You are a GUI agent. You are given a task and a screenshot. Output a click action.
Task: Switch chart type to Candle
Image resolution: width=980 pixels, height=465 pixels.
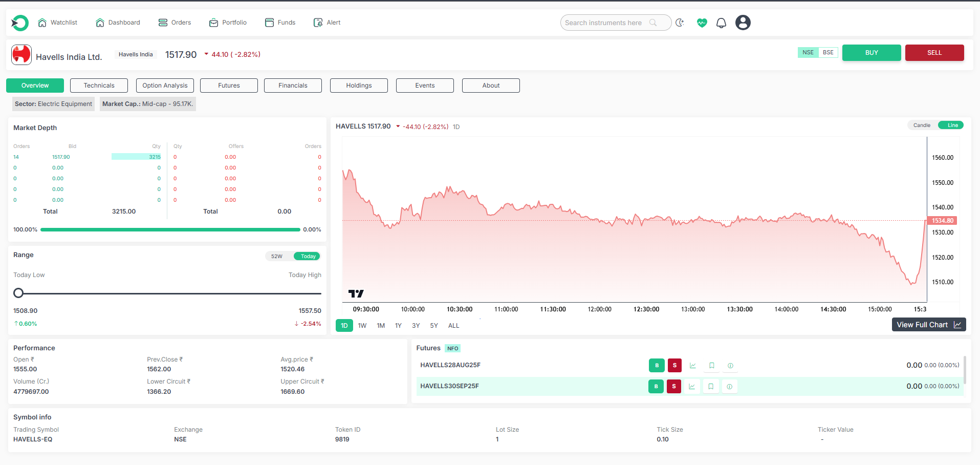(922, 125)
